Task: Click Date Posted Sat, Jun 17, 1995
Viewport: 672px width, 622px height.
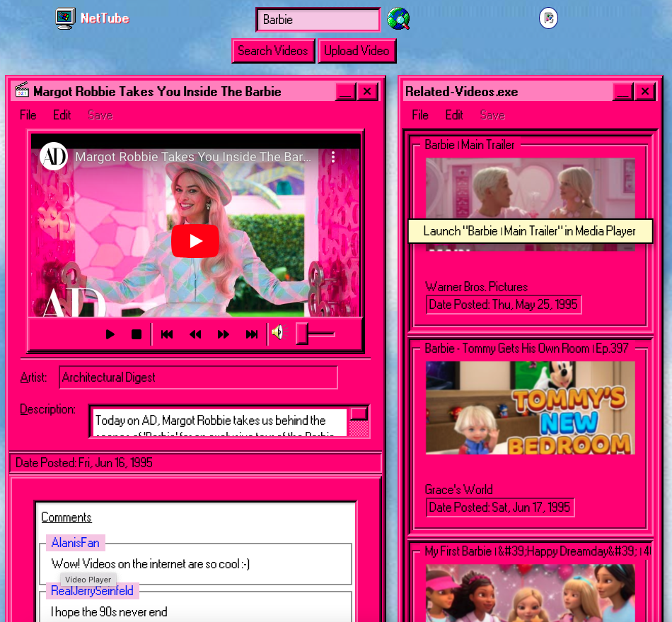Action: 499,507
